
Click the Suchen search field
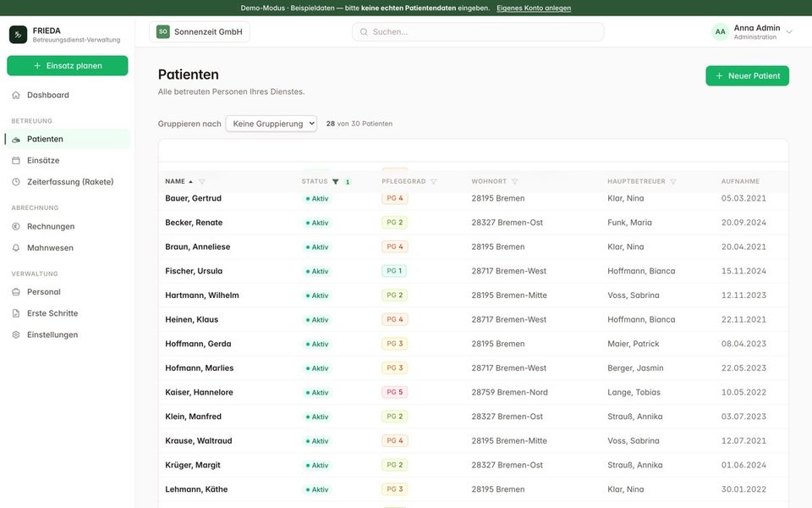(478, 31)
